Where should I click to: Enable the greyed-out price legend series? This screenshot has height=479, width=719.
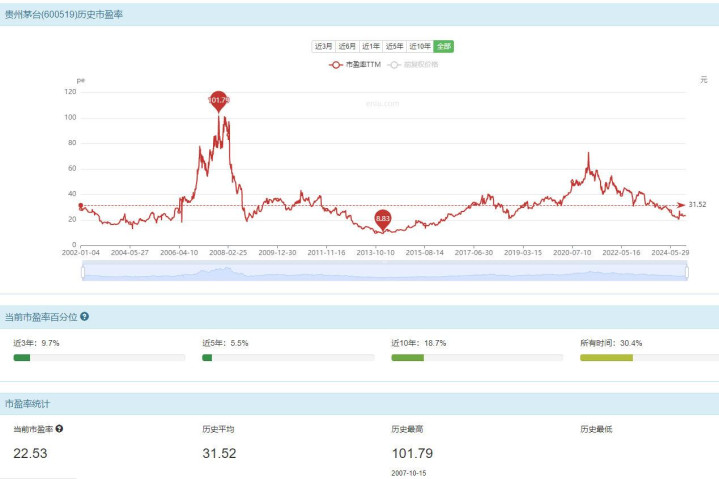(413, 65)
